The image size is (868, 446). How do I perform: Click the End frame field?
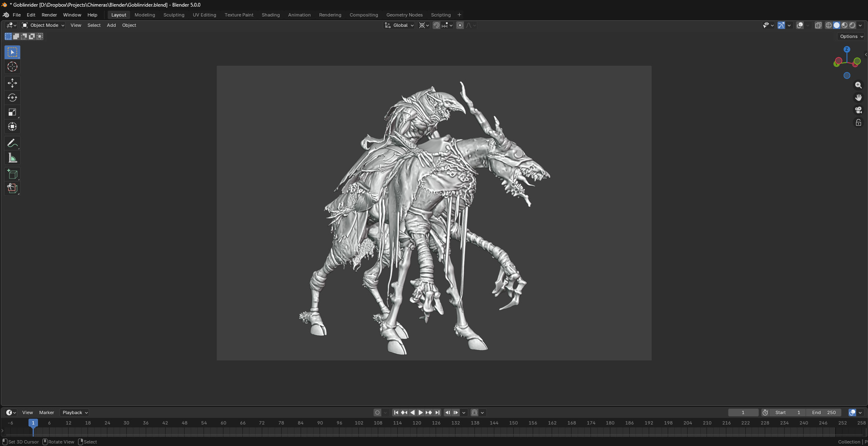[824, 413]
